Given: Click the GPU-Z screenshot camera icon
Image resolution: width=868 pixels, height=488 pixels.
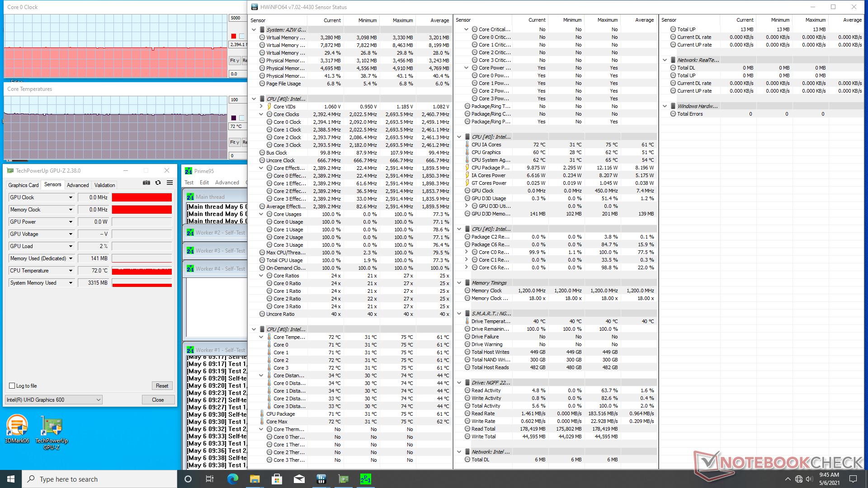Looking at the screenshot, I should [x=146, y=183].
